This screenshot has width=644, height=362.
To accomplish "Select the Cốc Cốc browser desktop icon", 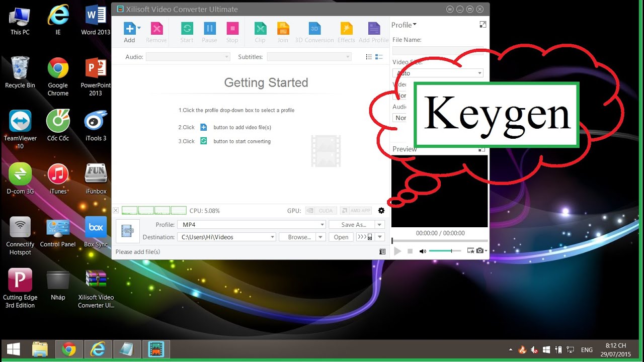I will point(58,125).
